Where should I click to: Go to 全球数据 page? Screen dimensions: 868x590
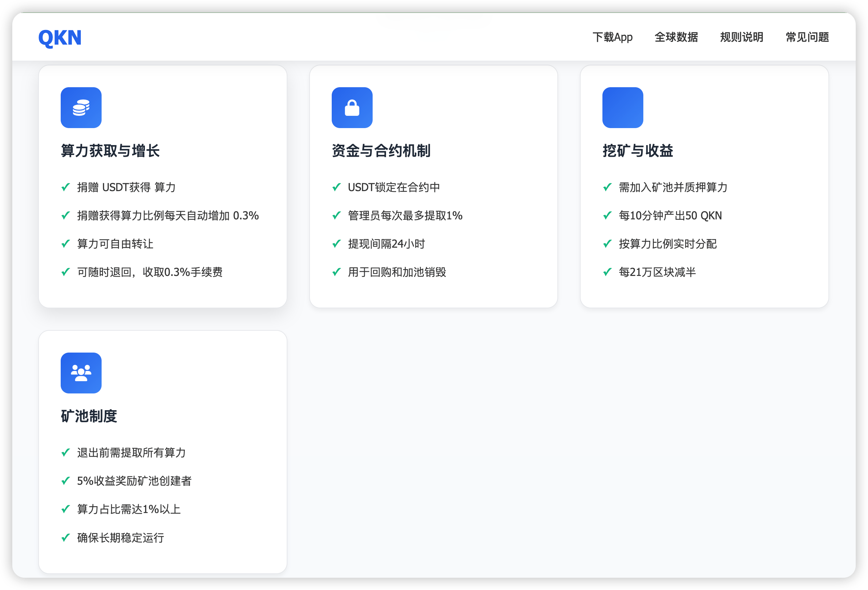coord(676,37)
